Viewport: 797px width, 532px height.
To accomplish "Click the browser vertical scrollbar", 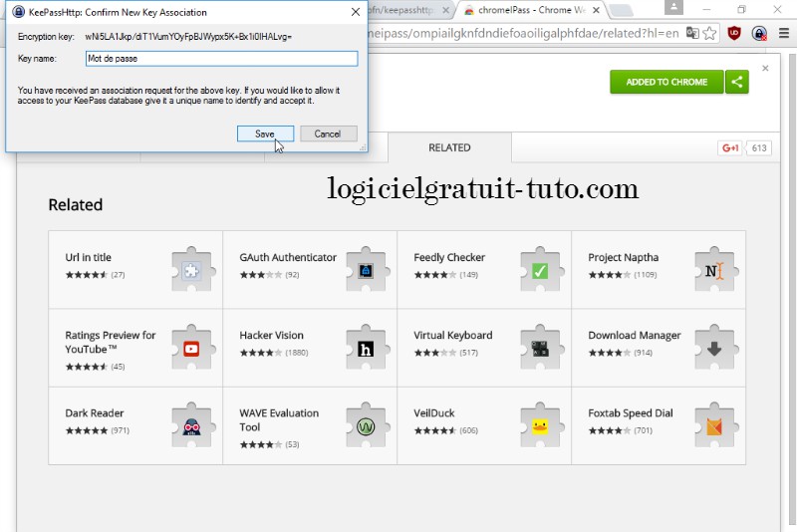I will pos(792,290).
